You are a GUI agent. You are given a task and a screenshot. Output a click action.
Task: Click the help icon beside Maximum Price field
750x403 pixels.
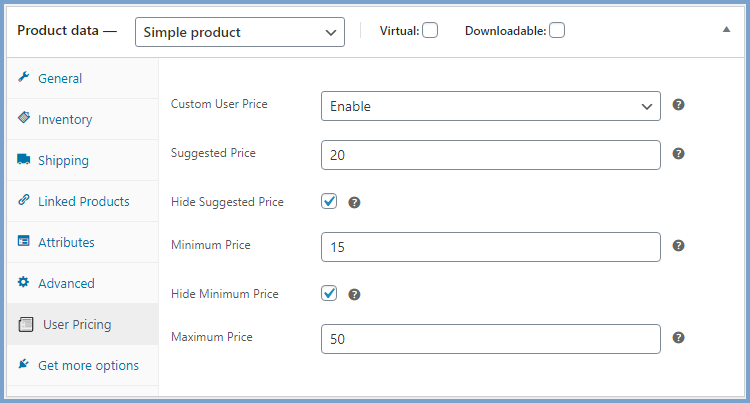coord(678,338)
